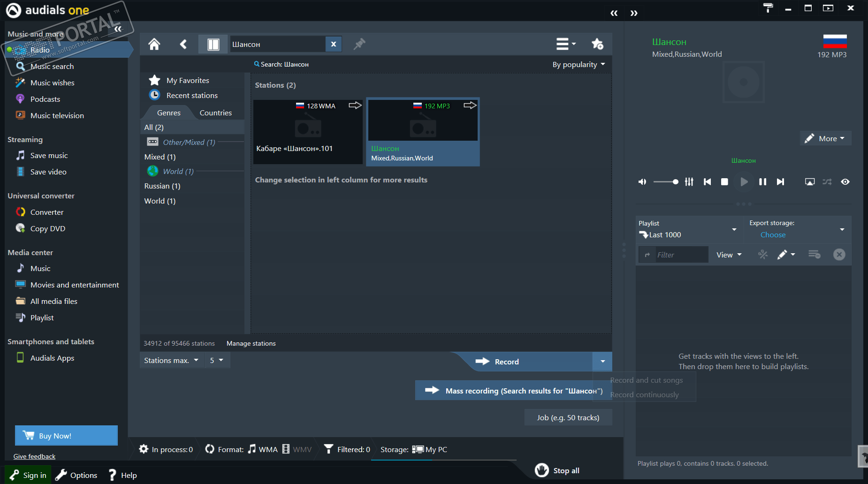Open the Record options dropdown arrow
The height and width of the screenshot is (484, 868).
coord(602,362)
